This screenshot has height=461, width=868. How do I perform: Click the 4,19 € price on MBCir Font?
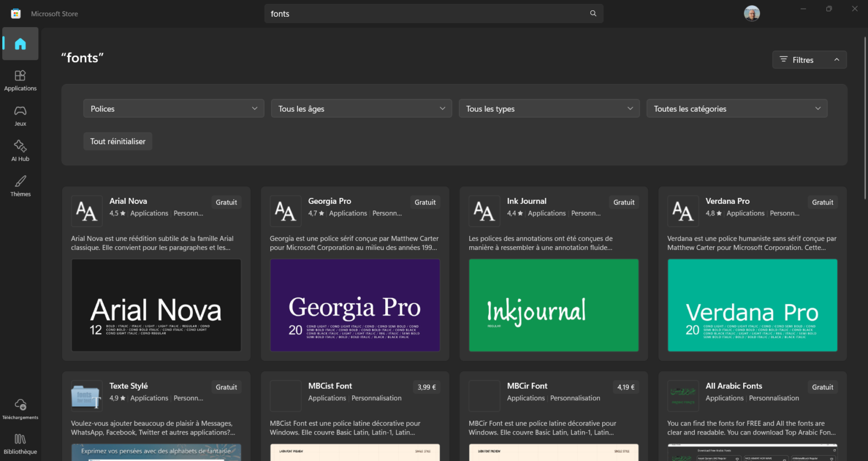point(626,387)
